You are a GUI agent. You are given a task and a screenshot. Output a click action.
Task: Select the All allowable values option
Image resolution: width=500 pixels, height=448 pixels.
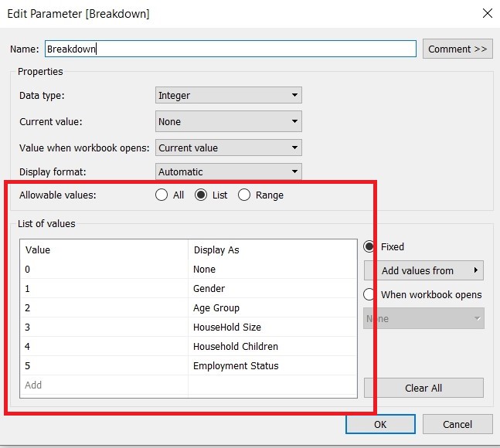pos(162,195)
